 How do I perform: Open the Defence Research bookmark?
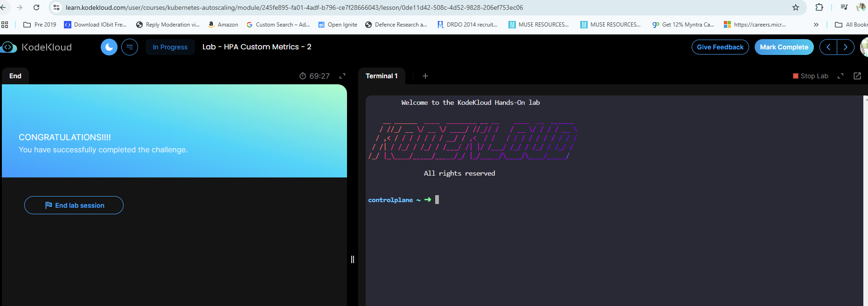click(x=396, y=25)
